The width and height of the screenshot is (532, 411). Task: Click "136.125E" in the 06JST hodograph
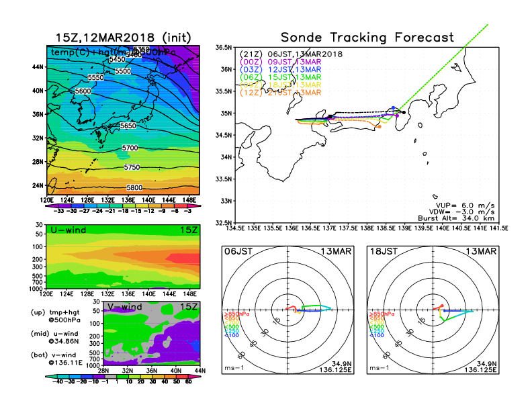tap(335, 369)
